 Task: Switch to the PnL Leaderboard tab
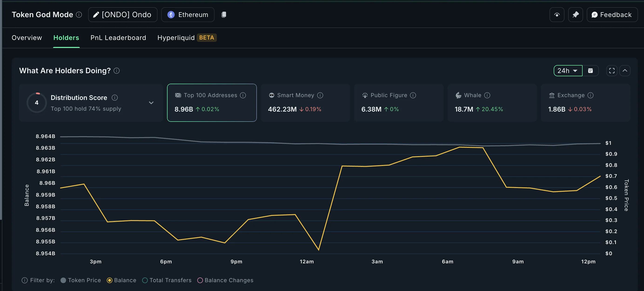(118, 38)
